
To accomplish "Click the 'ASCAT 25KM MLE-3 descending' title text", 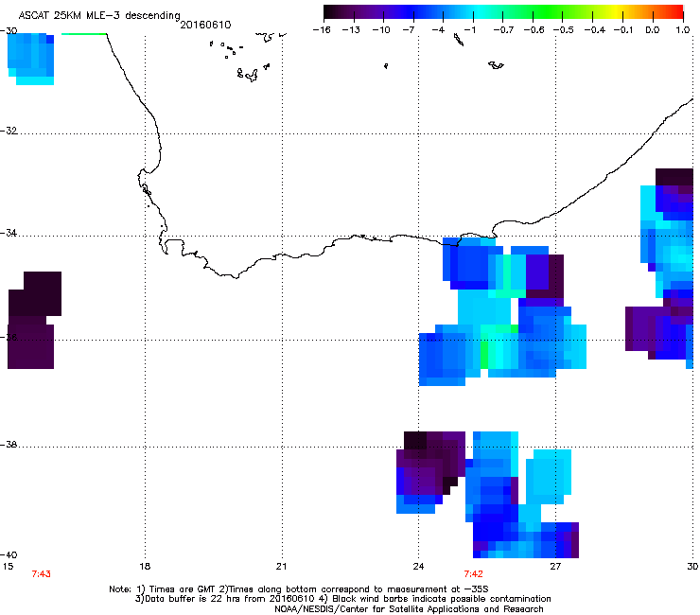I will 99,16.
